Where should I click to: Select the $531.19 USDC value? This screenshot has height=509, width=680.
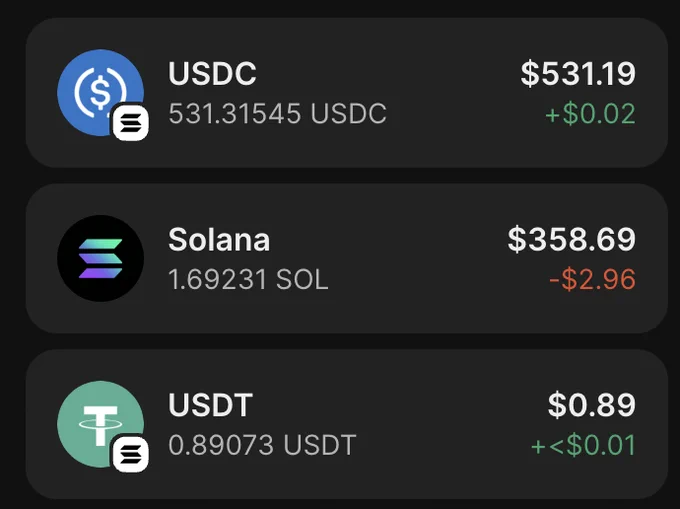point(578,74)
